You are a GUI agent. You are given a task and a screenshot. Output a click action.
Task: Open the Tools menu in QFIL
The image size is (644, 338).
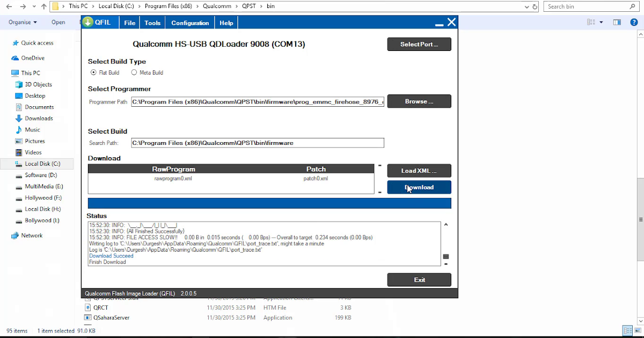tap(152, 23)
